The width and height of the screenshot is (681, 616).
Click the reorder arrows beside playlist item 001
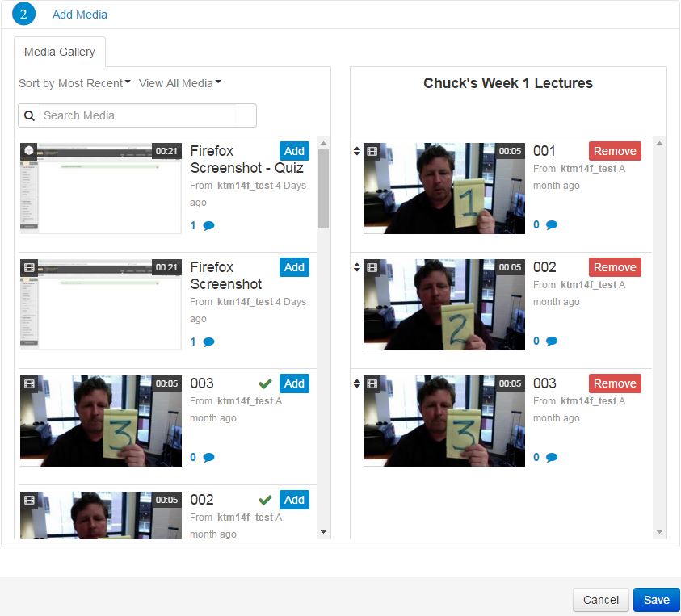(356, 151)
